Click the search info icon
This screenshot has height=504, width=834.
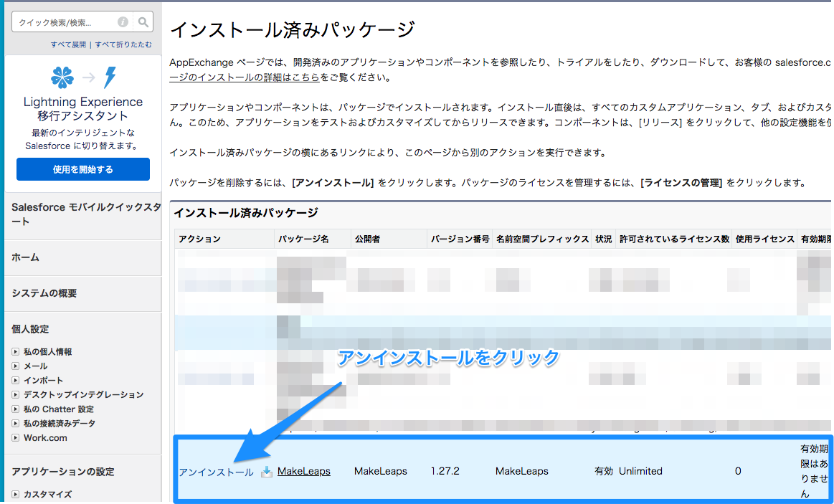pyautogui.click(x=123, y=22)
